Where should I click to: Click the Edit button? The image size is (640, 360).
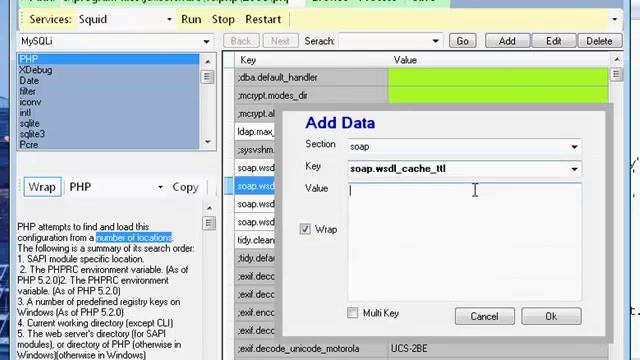coord(553,41)
